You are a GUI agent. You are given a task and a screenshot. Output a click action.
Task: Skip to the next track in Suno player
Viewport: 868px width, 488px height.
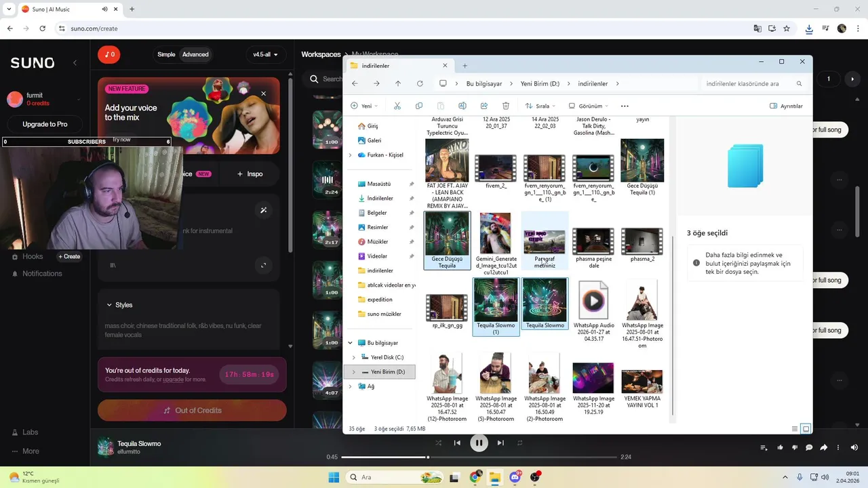(500, 443)
